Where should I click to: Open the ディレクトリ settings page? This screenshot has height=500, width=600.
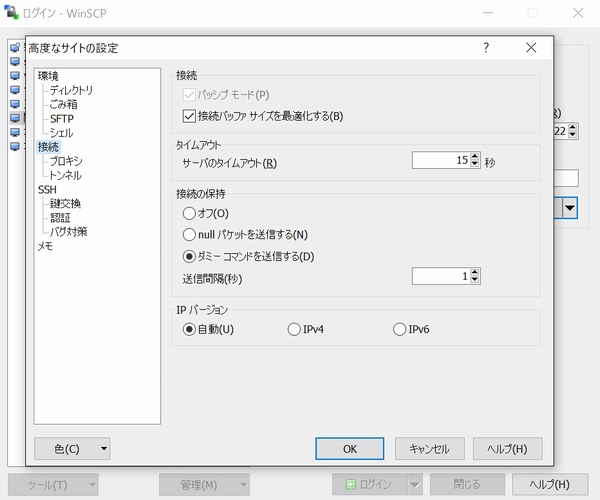pos(71,90)
